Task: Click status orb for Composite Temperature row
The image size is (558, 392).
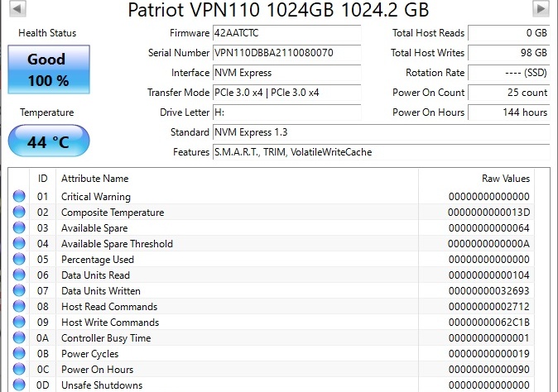Action: point(19,212)
